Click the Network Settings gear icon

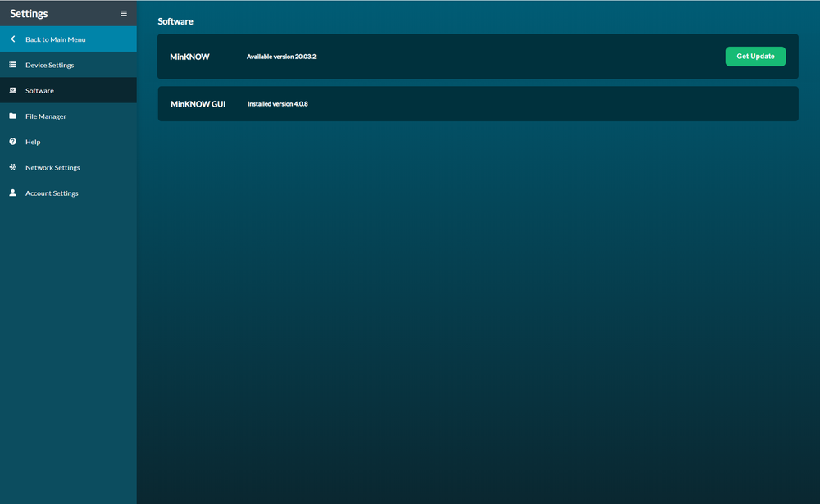point(13,167)
